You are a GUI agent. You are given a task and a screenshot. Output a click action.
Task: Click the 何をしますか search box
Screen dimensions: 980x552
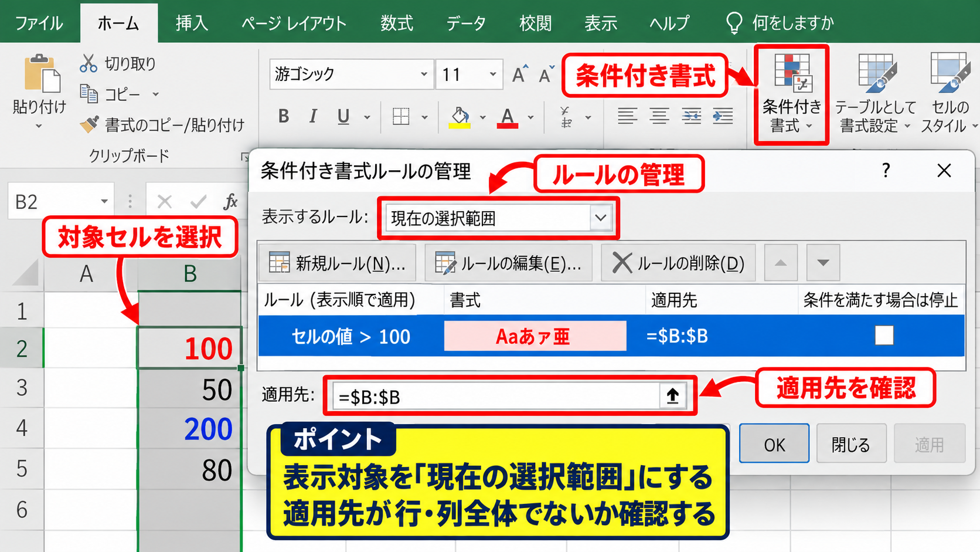click(780, 23)
